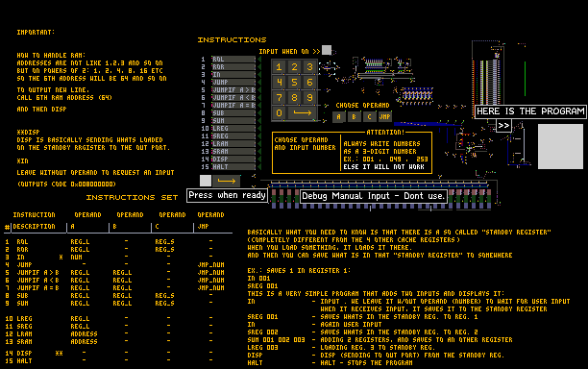Screen dimensions: 588x369
Task: Click the Debug Manual Input warning label
Action: tap(374, 196)
